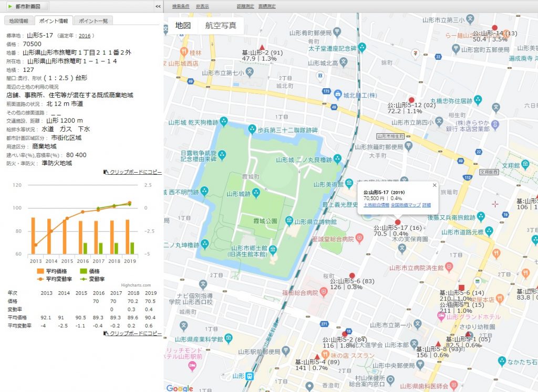Viewport: 538px width, 392px height.
Task: Click the 日露戦争凱旋記念櫻由来碑 attraction pin
Action: pos(222,155)
